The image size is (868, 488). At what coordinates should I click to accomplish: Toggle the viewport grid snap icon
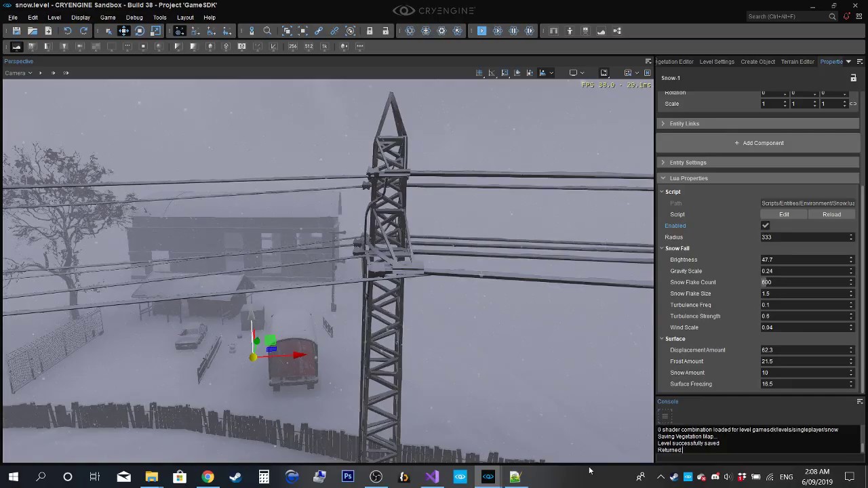pyautogui.click(x=479, y=73)
